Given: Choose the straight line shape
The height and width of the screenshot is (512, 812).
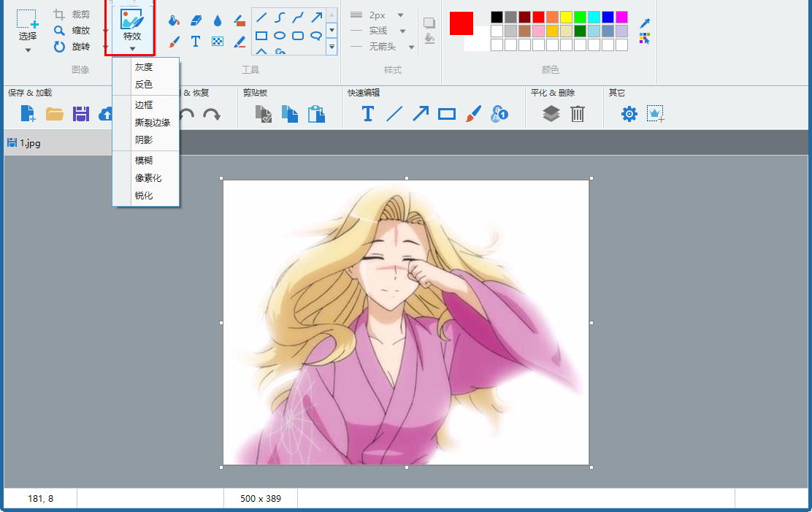Looking at the screenshot, I should click(x=261, y=18).
